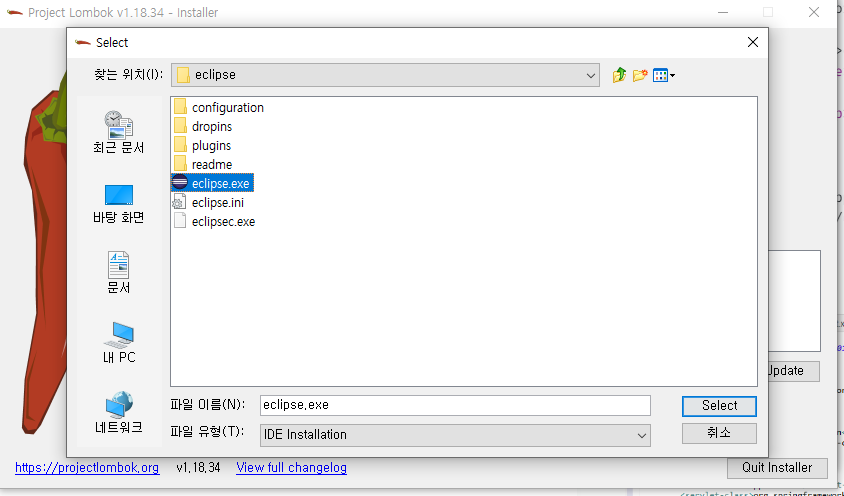Expand the Look In (찾는 위치) eclipse dropdown
Screen dimensions: 844x496
(x=385, y=75)
